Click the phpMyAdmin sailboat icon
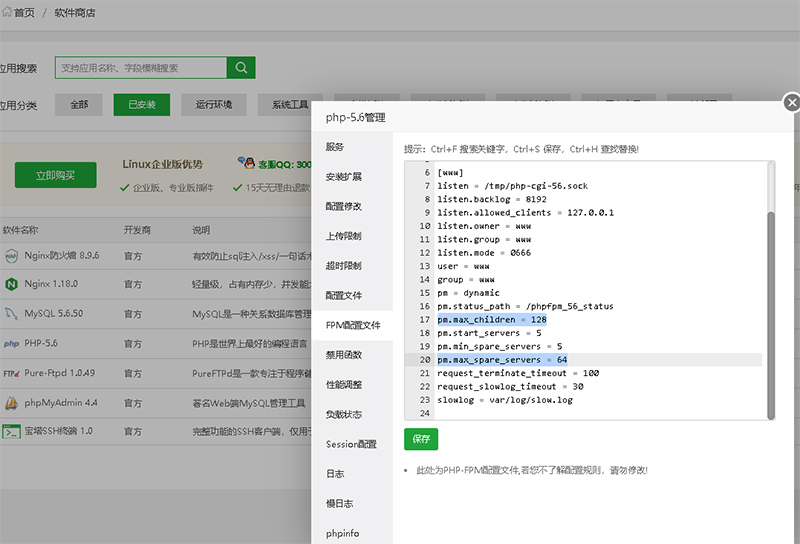The image size is (800, 544). coord(11,403)
